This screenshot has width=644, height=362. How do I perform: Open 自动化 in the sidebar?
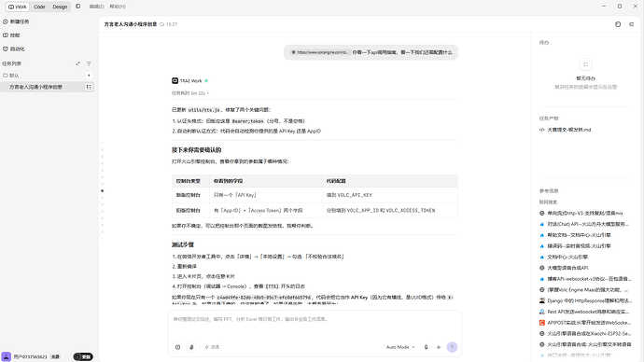click(14, 49)
